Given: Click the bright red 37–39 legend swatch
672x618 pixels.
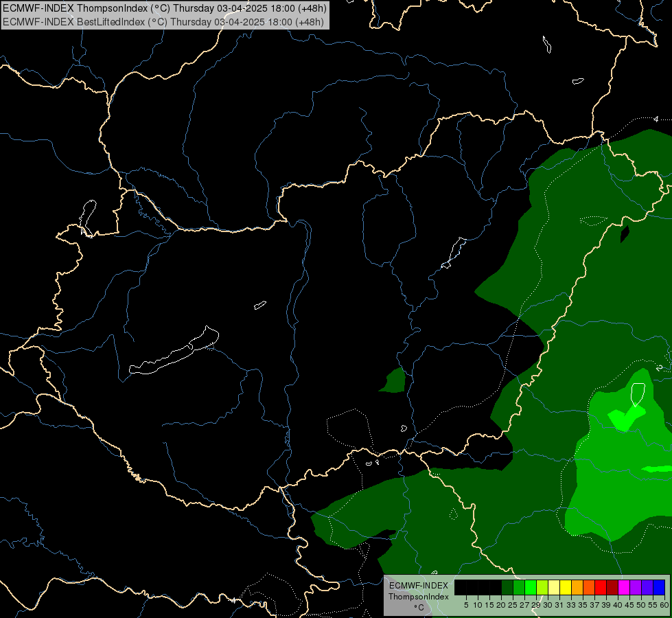Looking at the screenshot, I should 601,587.
